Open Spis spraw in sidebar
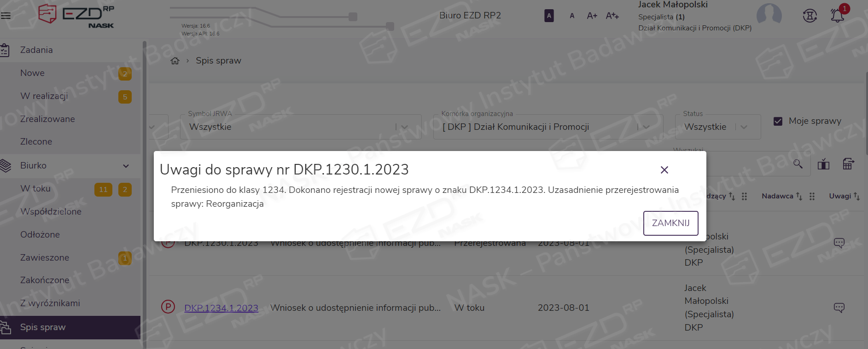The image size is (868, 349). [x=43, y=327]
